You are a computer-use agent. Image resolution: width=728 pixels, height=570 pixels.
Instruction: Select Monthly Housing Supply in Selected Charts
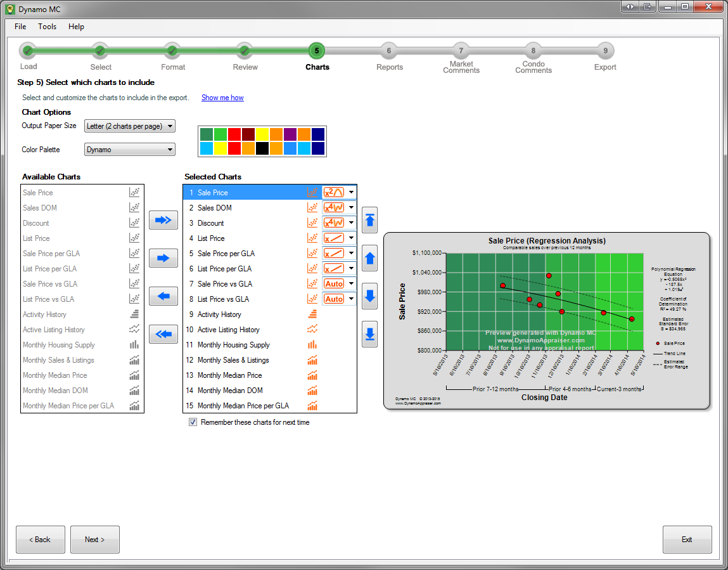click(x=233, y=345)
